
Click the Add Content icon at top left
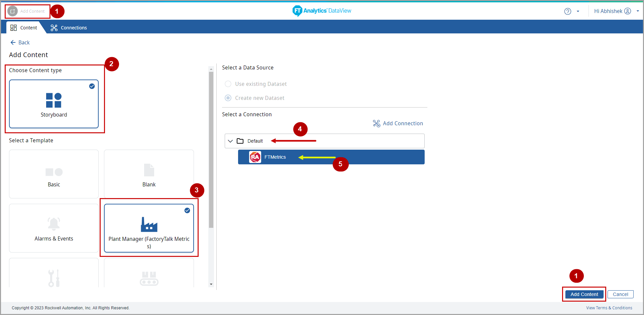coord(13,11)
